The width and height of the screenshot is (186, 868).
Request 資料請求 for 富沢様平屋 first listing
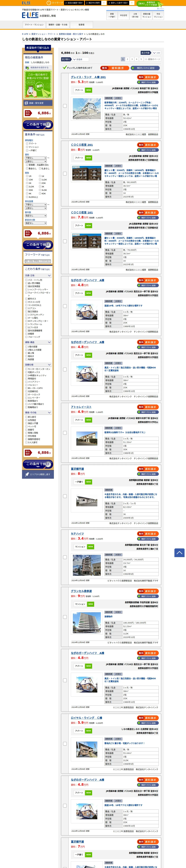pos(148,469)
